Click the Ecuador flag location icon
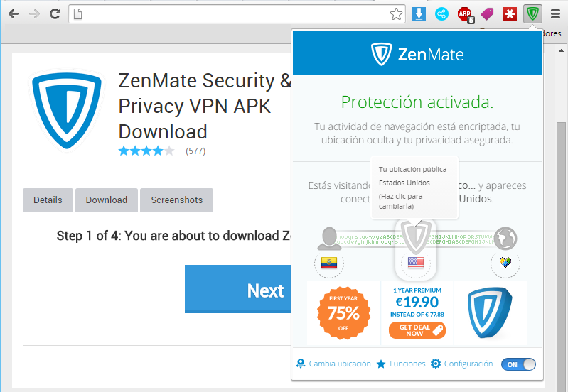The width and height of the screenshot is (568, 392). click(329, 263)
